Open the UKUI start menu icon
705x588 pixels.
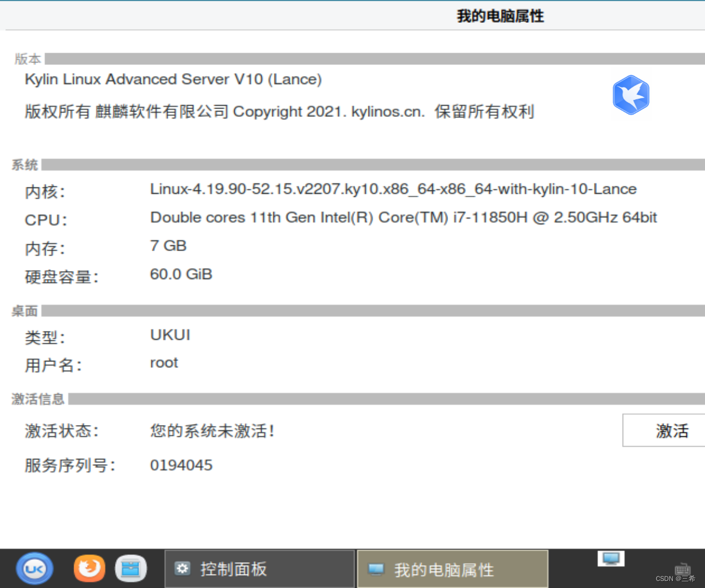(34, 569)
